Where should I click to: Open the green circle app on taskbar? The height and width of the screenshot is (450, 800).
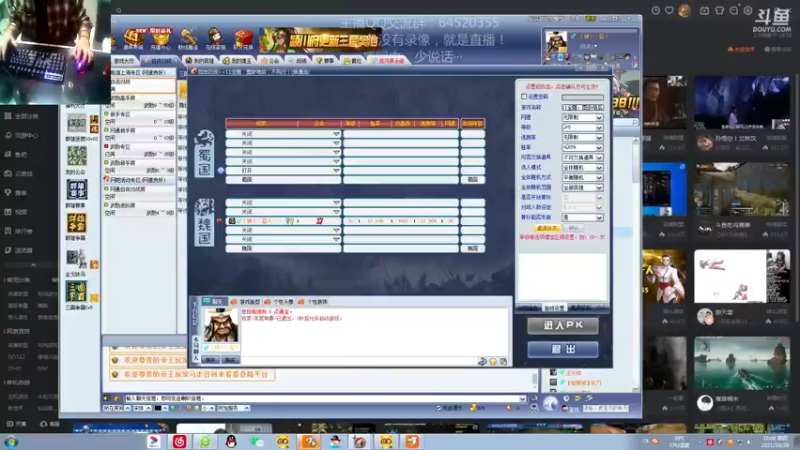(205, 442)
